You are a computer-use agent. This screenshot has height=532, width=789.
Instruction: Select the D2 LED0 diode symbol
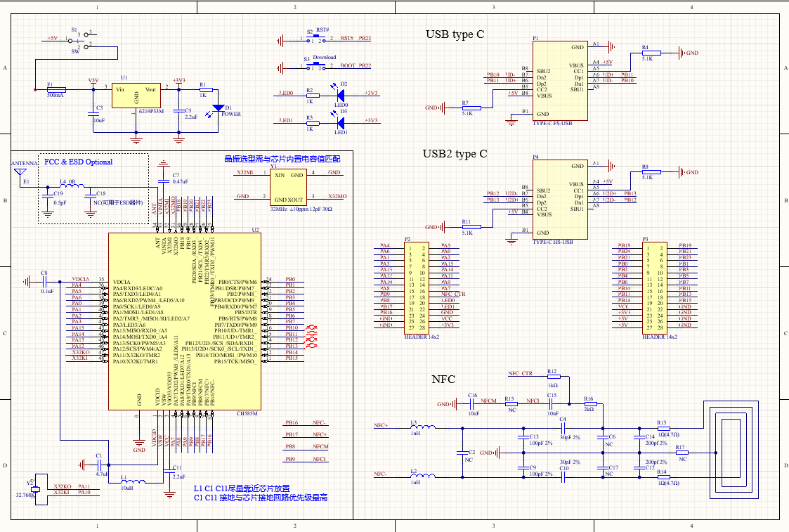340,94
